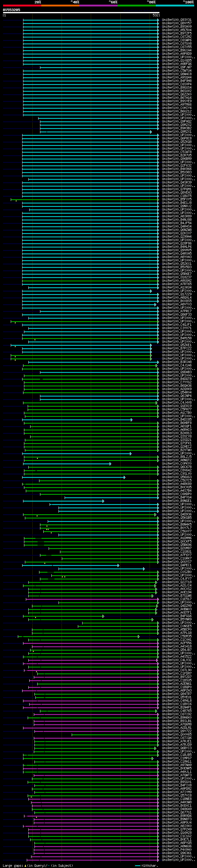Select the green ~80% identity color segment
This screenshot has width=197, height=868.
[137, 6]
